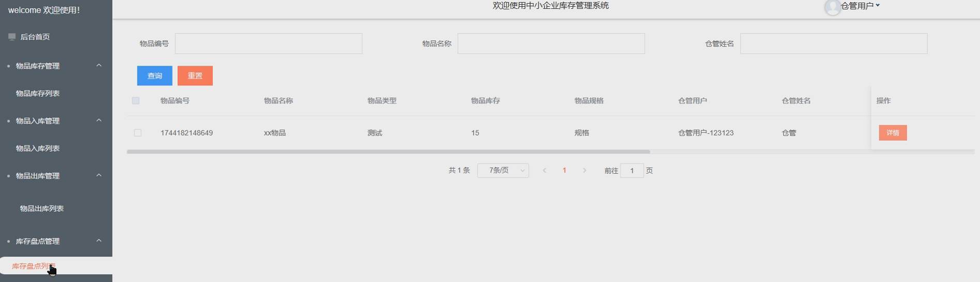Viewport: 980px width, 282px height.
Task: Click the 库存盘点管理 section title
Action: point(38,241)
